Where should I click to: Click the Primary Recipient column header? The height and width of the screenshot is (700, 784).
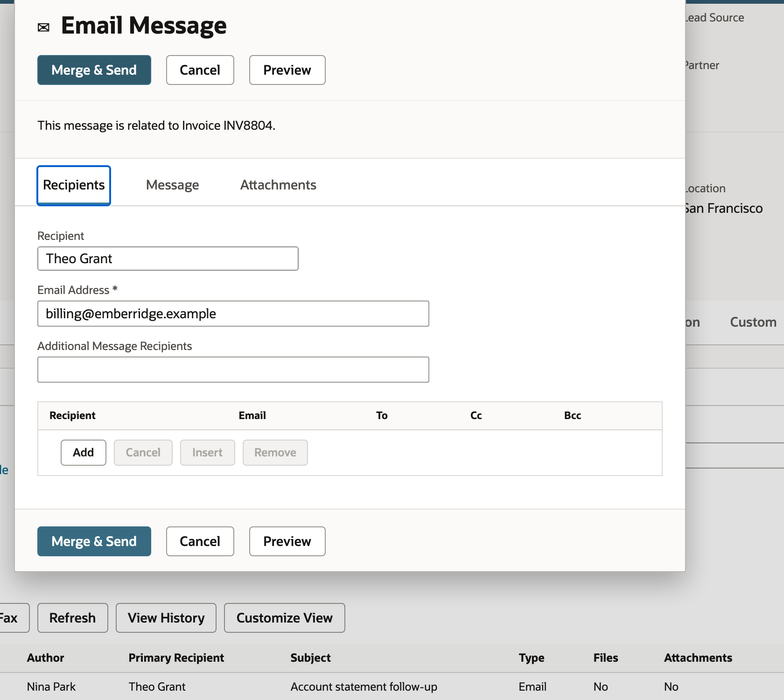pos(176,658)
